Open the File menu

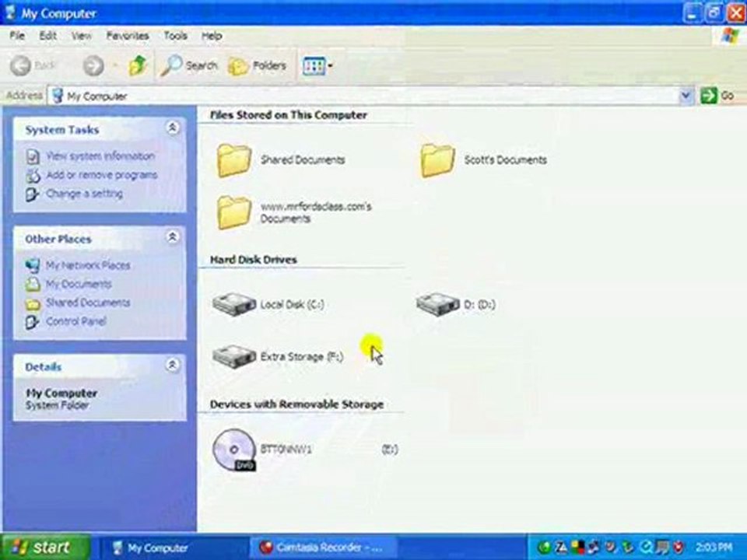[17, 36]
